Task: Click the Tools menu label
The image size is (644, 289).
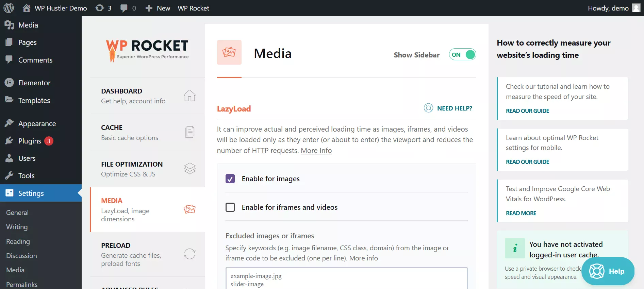Action: 27,175
